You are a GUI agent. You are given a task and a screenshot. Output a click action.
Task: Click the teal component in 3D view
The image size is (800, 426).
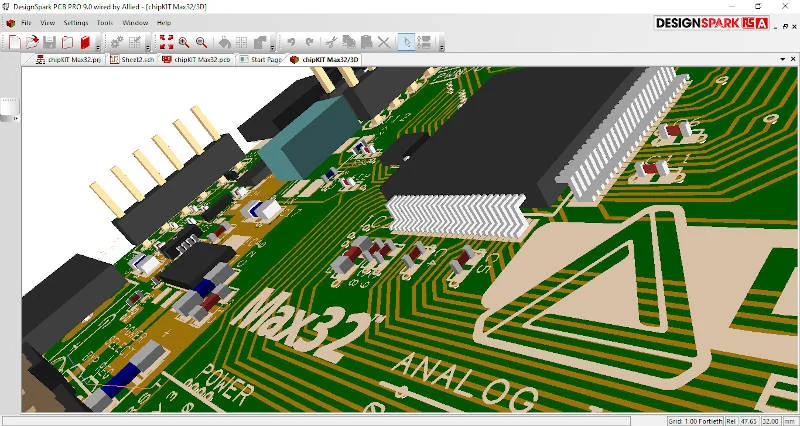tap(311, 138)
